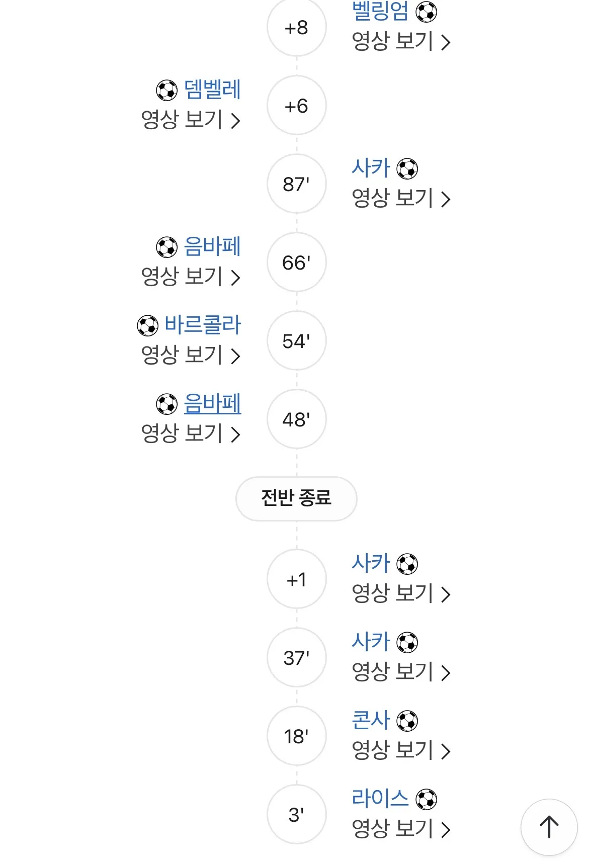Open the 영상 보기 link under 바르콜라
Image resolution: width=593 pixels, height=868 pixels.
[191, 355]
